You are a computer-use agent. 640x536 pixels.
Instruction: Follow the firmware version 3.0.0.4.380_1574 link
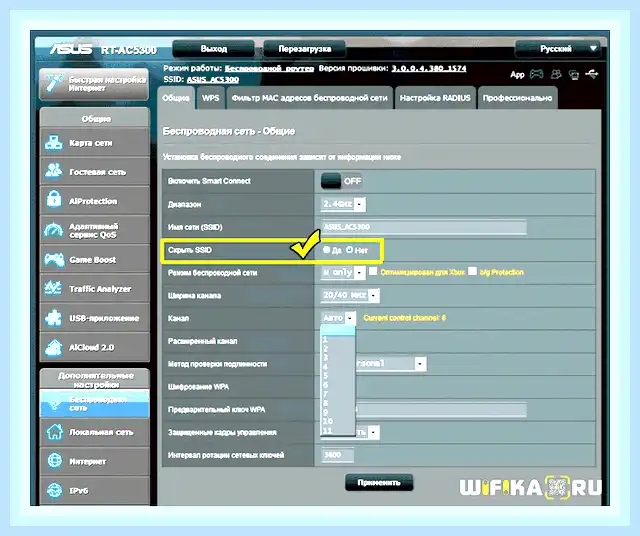[429, 68]
